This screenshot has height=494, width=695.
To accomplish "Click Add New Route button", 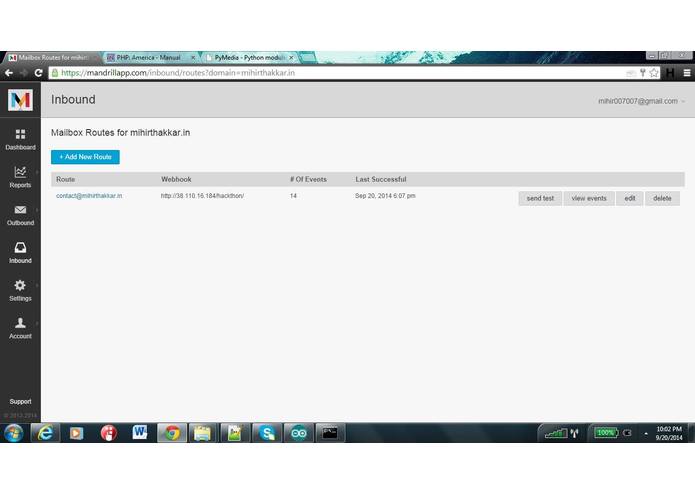I will click(85, 157).
